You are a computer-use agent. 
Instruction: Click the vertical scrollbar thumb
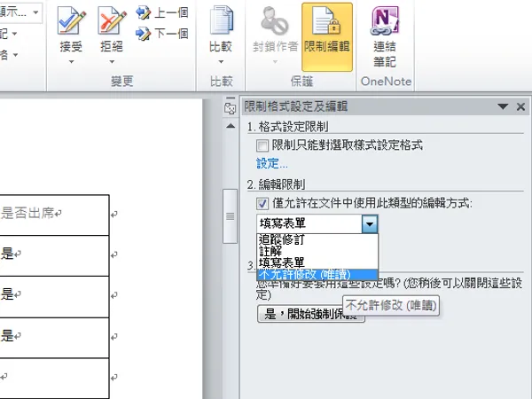tap(230, 216)
